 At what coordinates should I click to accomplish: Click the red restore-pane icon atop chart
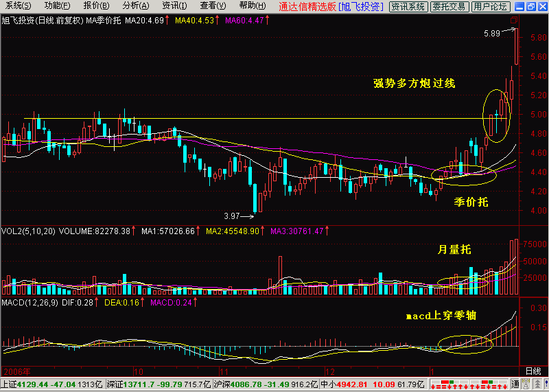pos(513,20)
